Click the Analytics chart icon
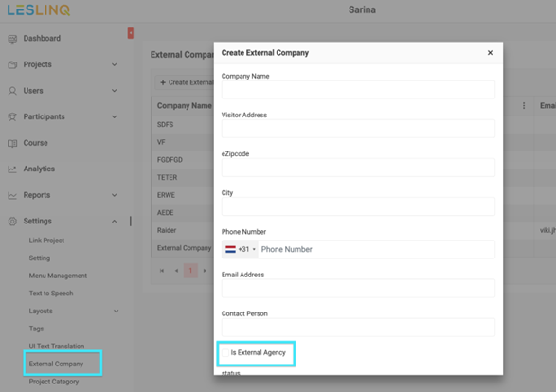 point(12,169)
